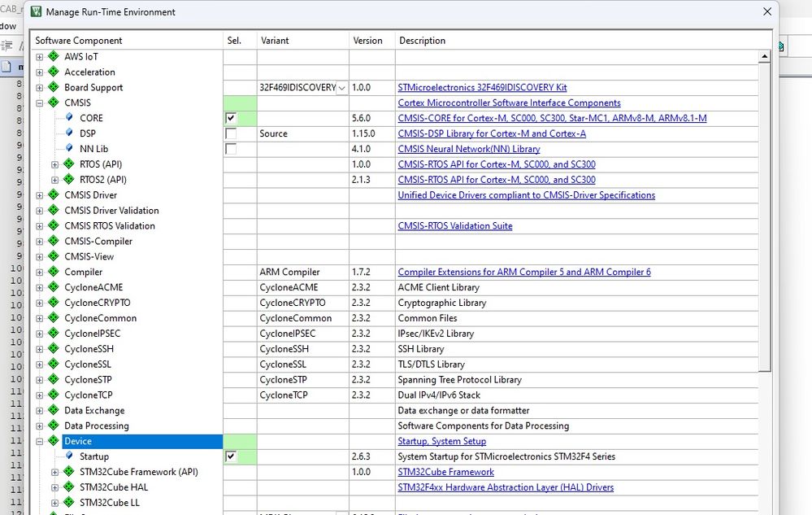Click the CycloneCRYPTO diamond icon

click(x=54, y=302)
